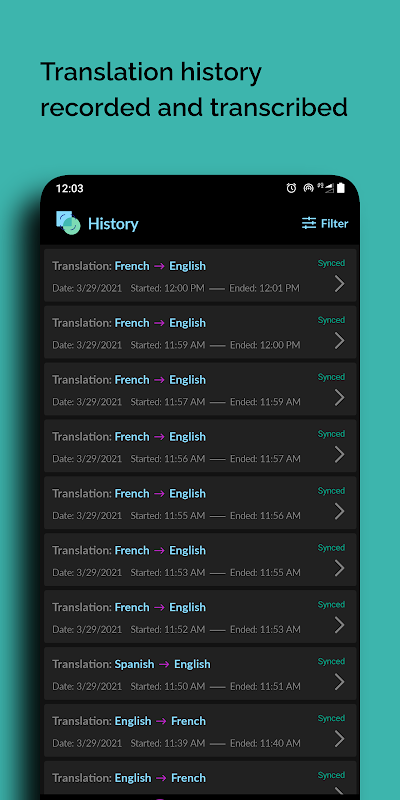The image size is (400, 800).
Task: Tap the hotspot status bar icon
Action: click(308, 188)
